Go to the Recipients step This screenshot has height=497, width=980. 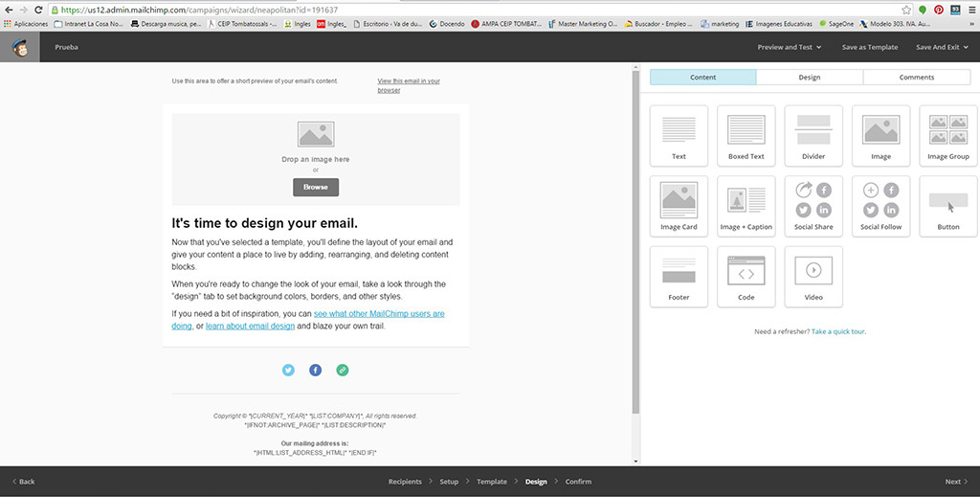click(x=405, y=482)
